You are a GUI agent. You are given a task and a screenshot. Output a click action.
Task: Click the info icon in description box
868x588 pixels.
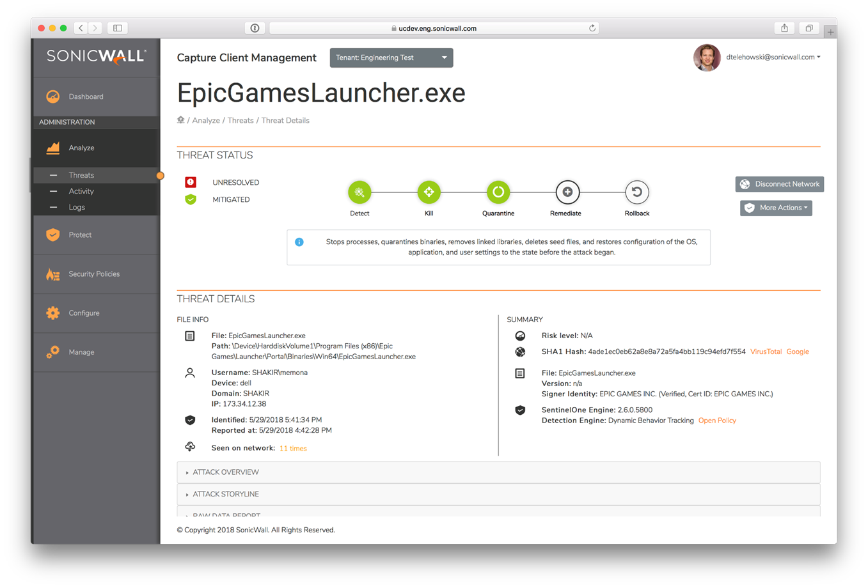click(x=299, y=242)
